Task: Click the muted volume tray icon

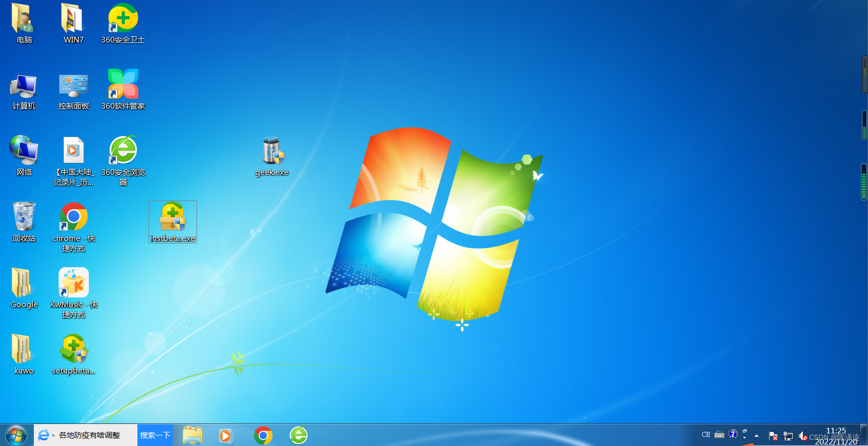Action: [803, 435]
